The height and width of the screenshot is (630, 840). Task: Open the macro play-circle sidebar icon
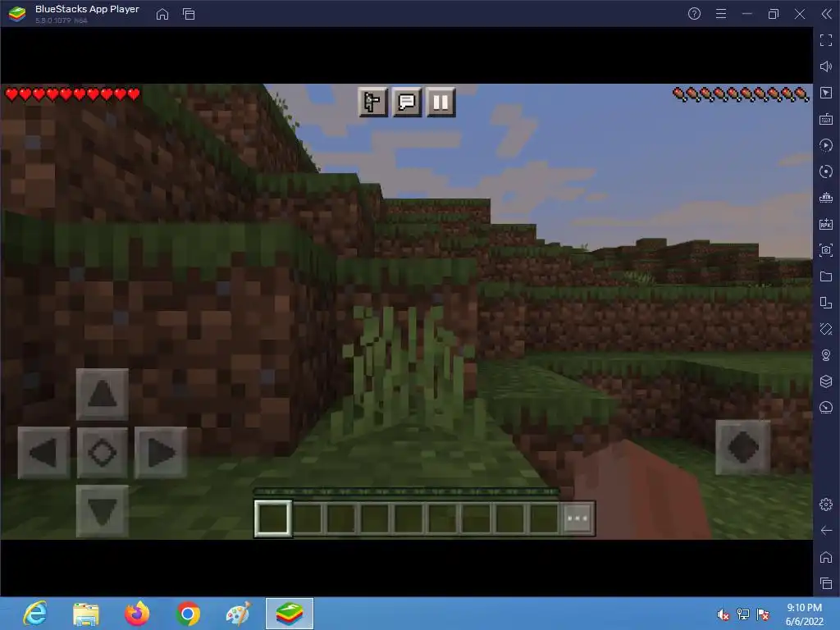pyautogui.click(x=826, y=145)
